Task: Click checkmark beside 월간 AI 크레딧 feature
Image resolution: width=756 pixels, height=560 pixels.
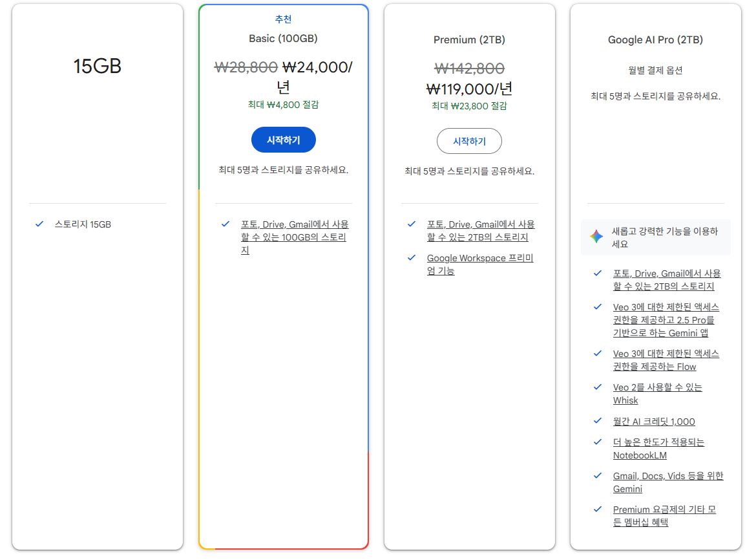Action: (598, 420)
